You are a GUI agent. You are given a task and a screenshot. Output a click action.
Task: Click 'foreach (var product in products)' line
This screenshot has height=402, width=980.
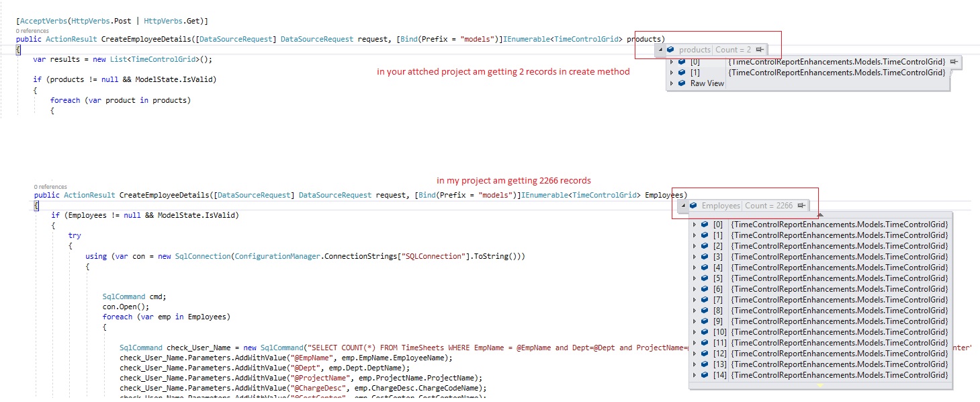[x=120, y=100]
